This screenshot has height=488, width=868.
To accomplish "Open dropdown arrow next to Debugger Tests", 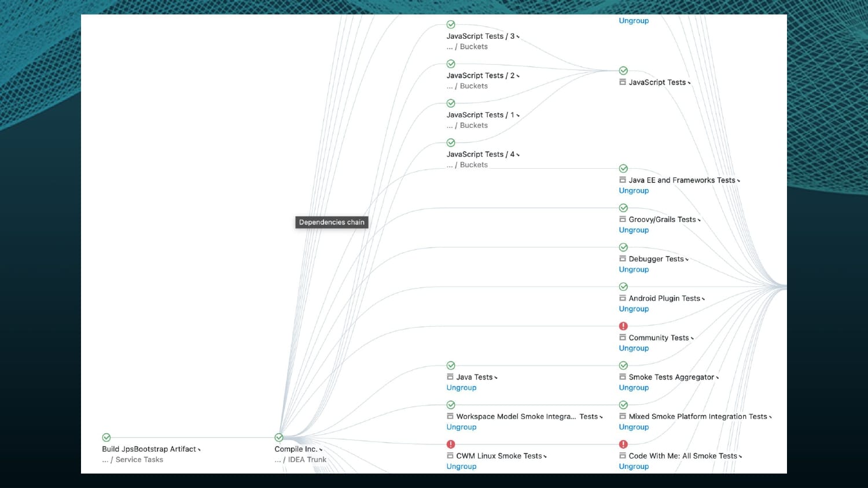I will (687, 260).
